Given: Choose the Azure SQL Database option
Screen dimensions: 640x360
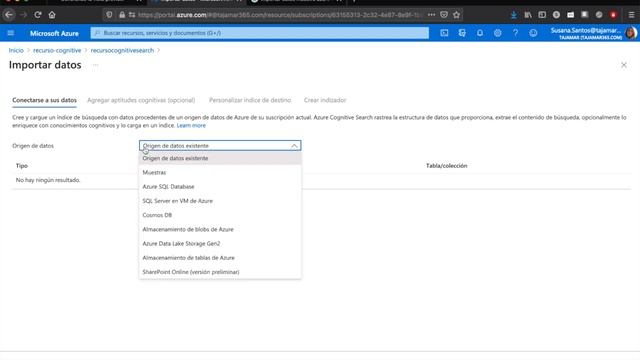Looking at the screenshot, I should tap(220, 187).
